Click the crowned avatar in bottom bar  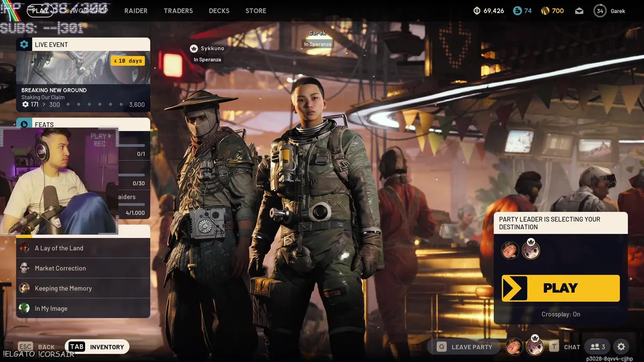[534, 346]
